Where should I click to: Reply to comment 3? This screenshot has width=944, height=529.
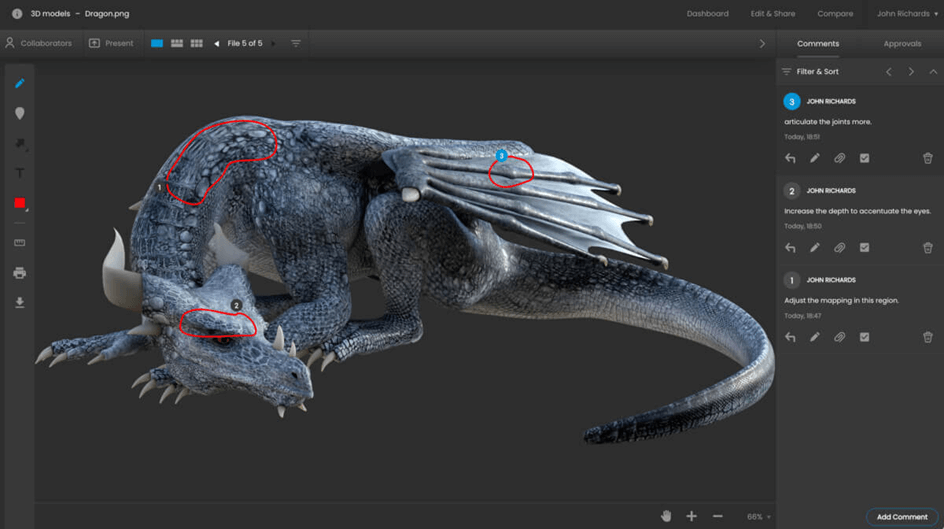click(x=790, y=158)
